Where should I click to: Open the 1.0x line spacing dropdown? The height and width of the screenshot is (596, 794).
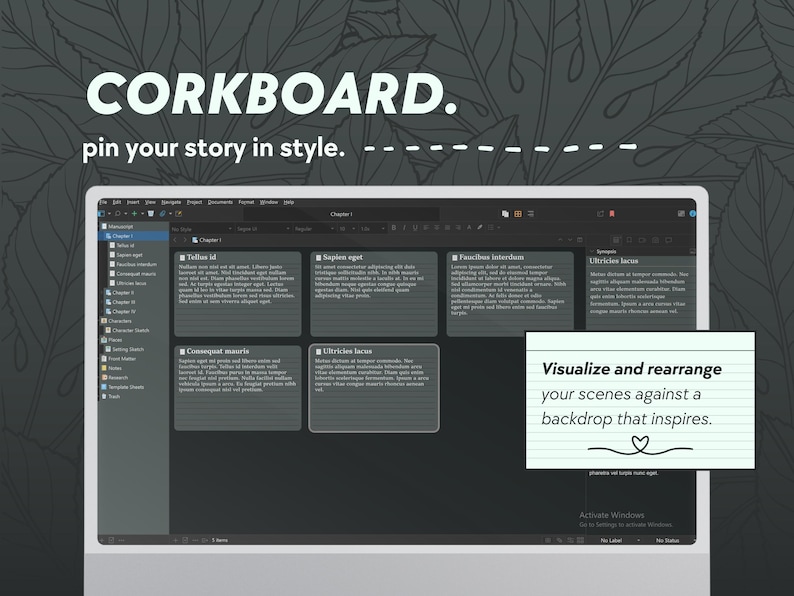373,229
